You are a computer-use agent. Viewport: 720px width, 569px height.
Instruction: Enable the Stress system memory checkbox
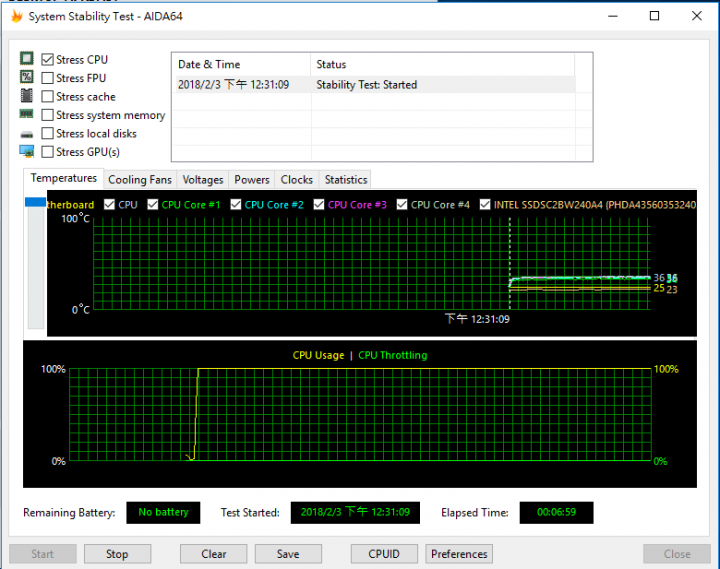click(47, 115)
